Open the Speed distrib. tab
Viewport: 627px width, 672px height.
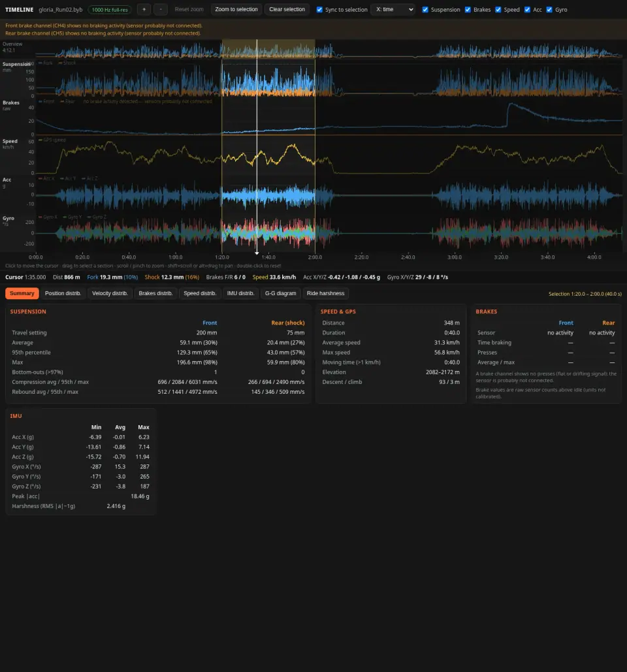pyautogui.click(x=200, y=294)
